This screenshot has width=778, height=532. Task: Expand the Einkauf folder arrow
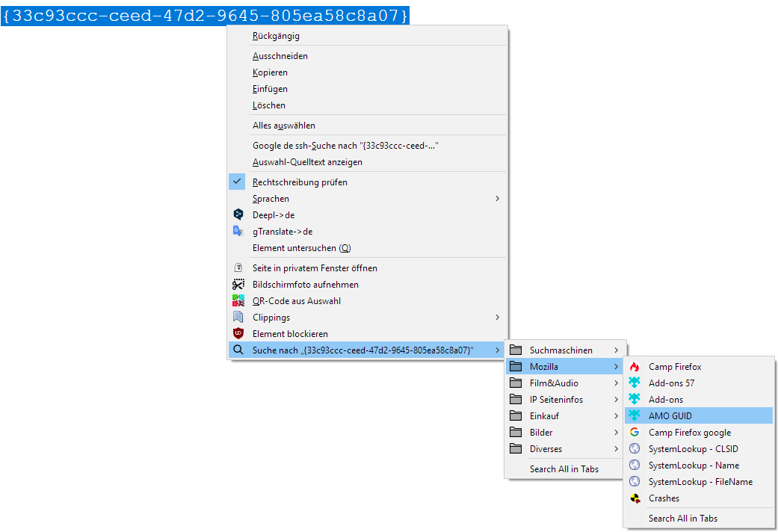[617, 415]
